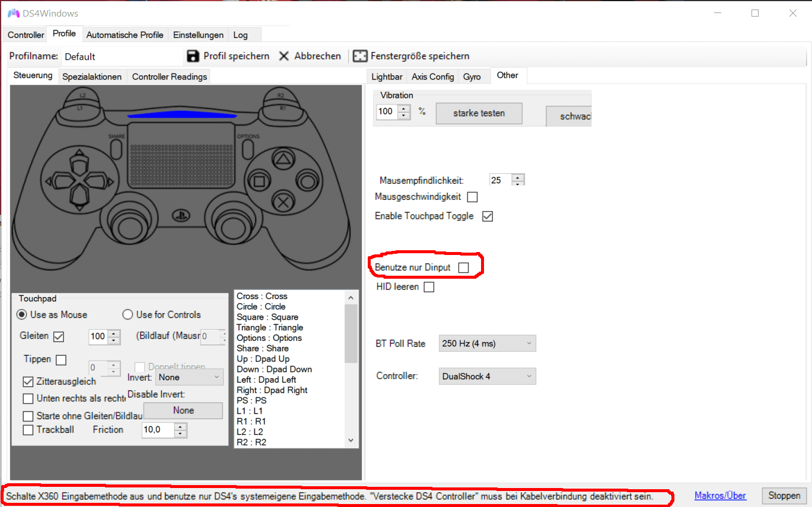
Task: Click the X icon next to Abbrechen
Action: coord(284,56)
